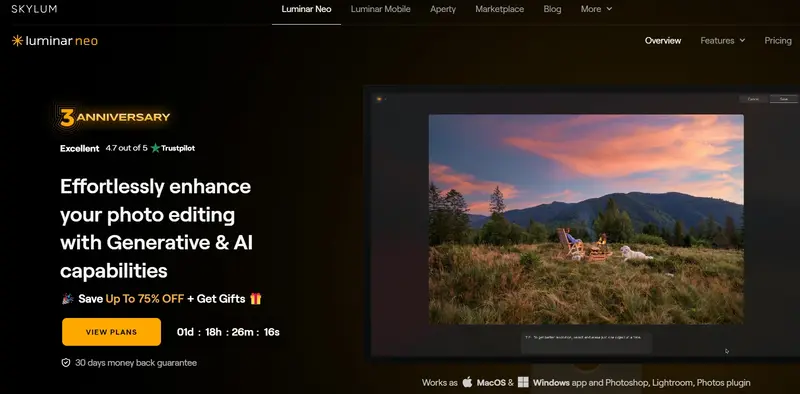Click the gift box emoji icon
The width and height of the screenshot is (800, 394).
coord(256,299)
